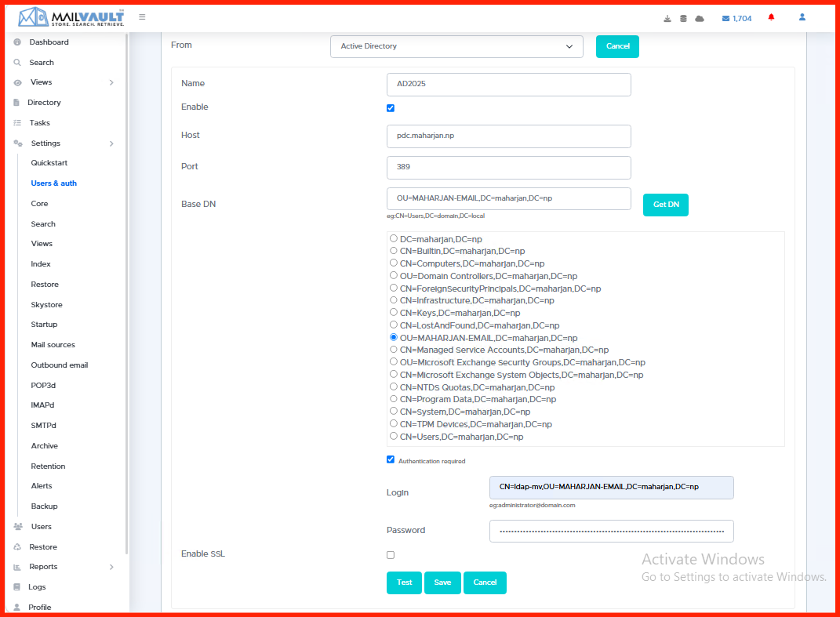Screen dimensions: 840x617
Task: Click the MailVault logo
Action: pos(71,17)
